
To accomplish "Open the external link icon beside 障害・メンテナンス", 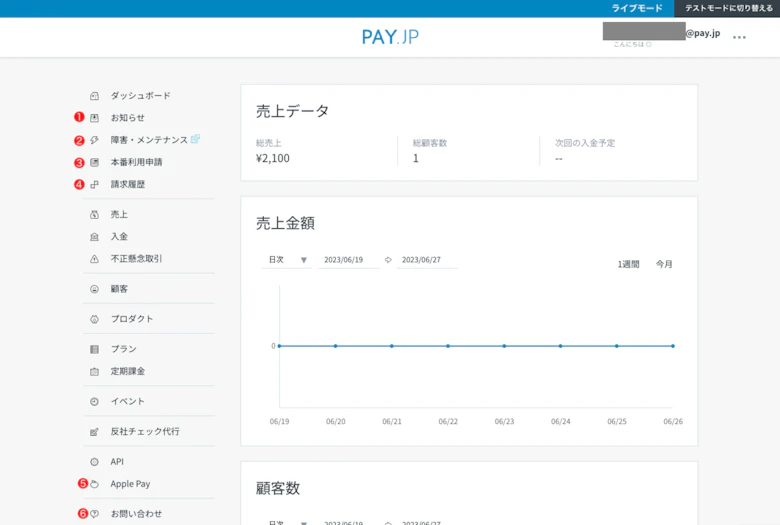I will (x=195, y=139).
